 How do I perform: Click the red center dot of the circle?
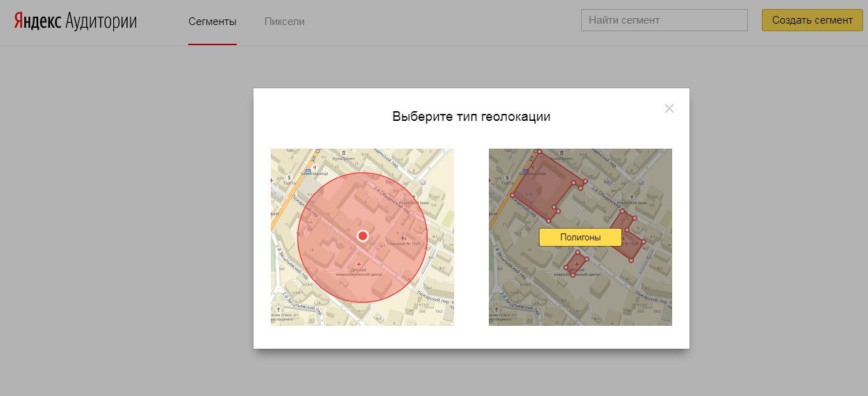coord(362,236)
